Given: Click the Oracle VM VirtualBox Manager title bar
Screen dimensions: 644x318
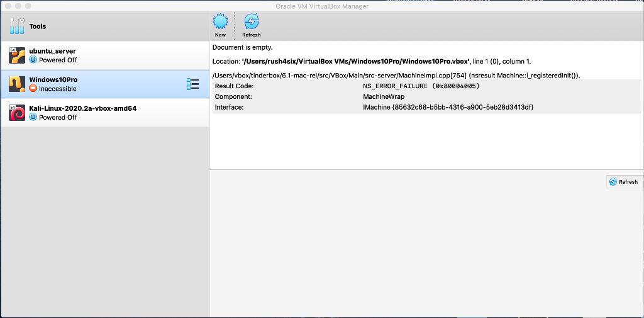Looking at the screenshot, I should pyautogui.click(x=322, y=6).
